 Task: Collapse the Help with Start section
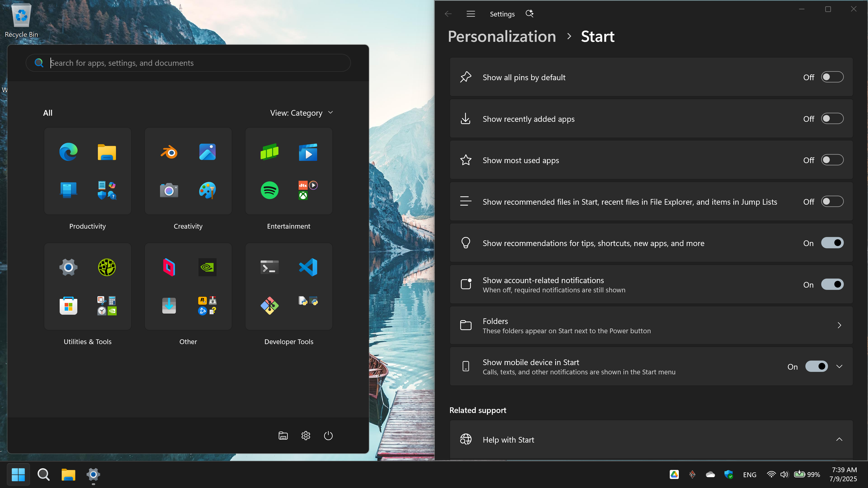tap(839, 439)
